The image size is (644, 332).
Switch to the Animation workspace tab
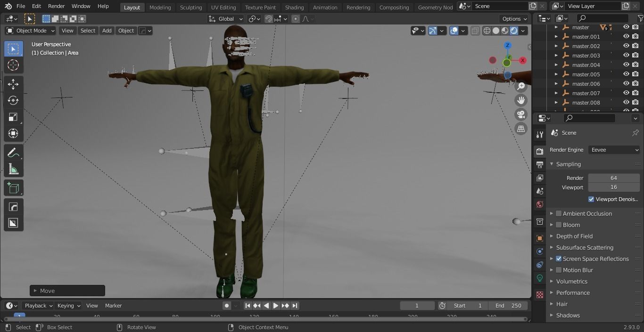[x=325, y=7]
